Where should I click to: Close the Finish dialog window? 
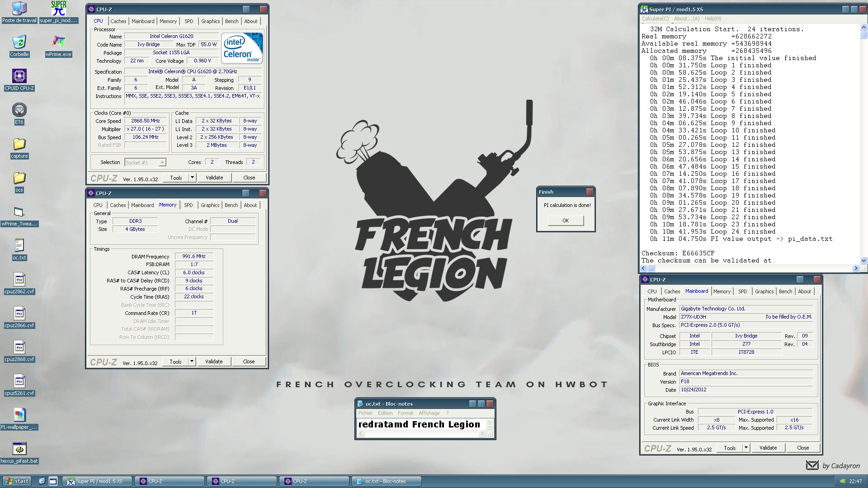coord(590,192)
